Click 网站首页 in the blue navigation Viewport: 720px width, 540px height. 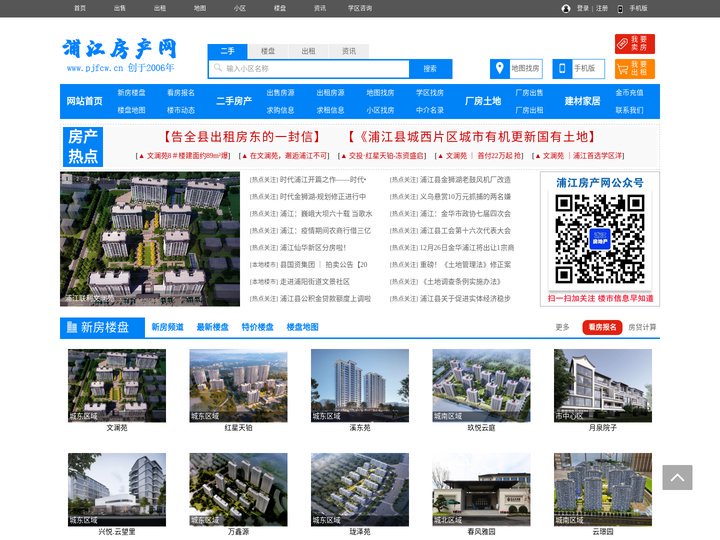point(84,101)
